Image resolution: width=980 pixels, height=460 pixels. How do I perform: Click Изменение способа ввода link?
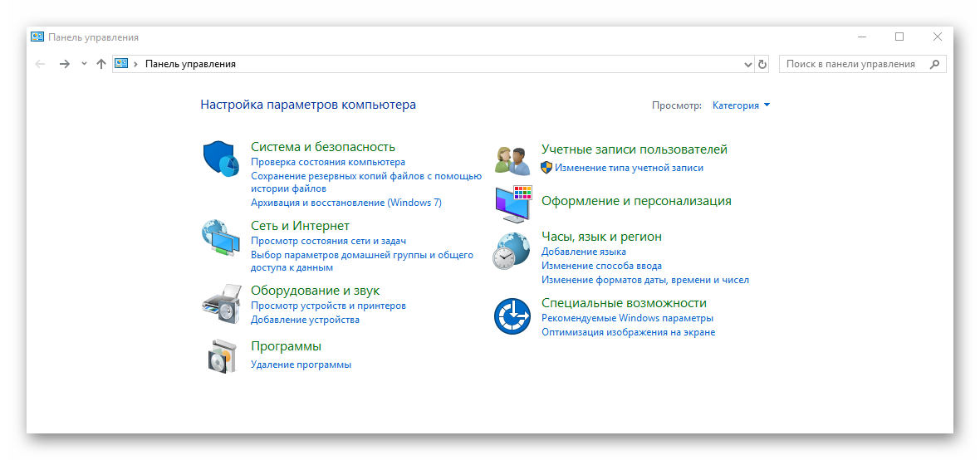click(x=602, y=266)
